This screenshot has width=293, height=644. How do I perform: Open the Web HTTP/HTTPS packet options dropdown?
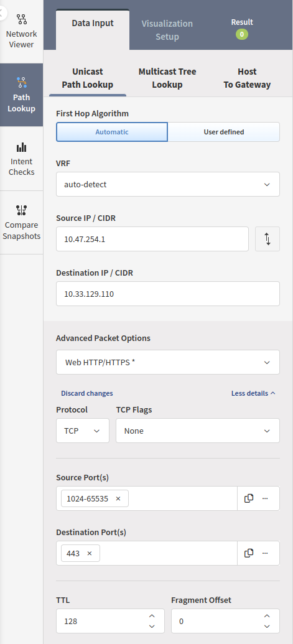coord(168,362)
